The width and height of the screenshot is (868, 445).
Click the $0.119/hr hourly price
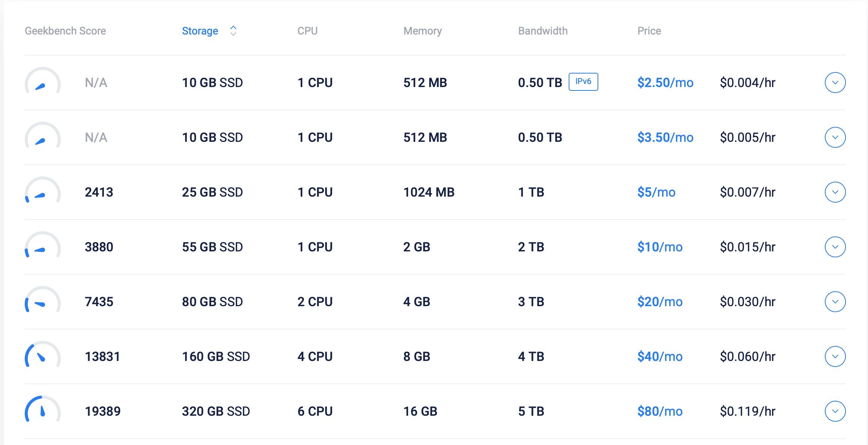748,411
